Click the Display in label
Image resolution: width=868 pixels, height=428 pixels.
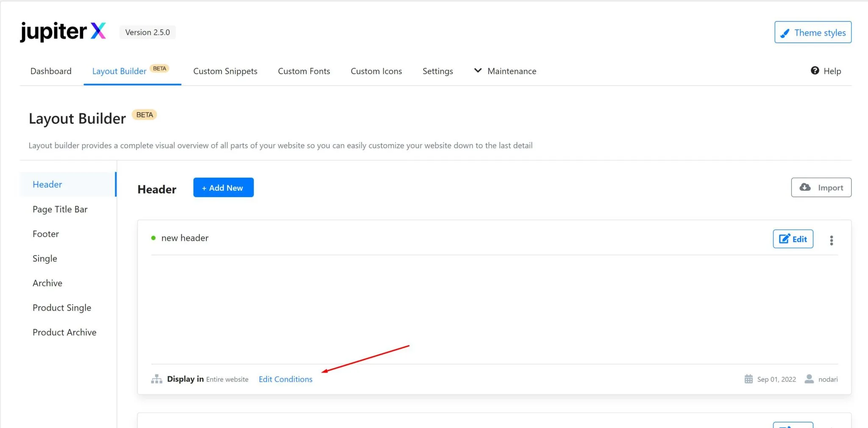[x=185, y=379]
